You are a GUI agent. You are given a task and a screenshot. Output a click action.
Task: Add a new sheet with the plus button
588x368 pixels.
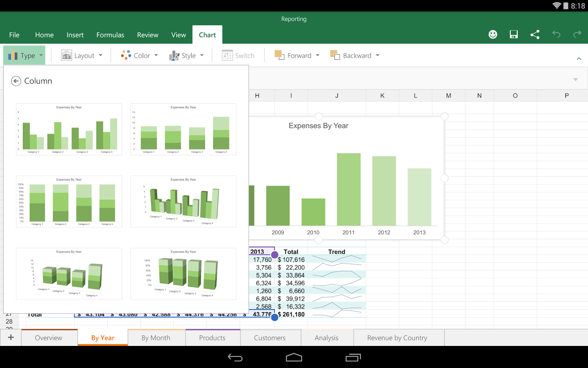click(11, 337)
